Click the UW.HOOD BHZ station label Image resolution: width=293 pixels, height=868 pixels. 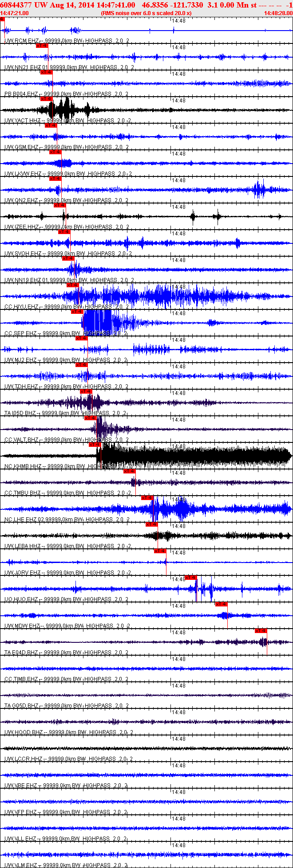[x=24, y=732]
